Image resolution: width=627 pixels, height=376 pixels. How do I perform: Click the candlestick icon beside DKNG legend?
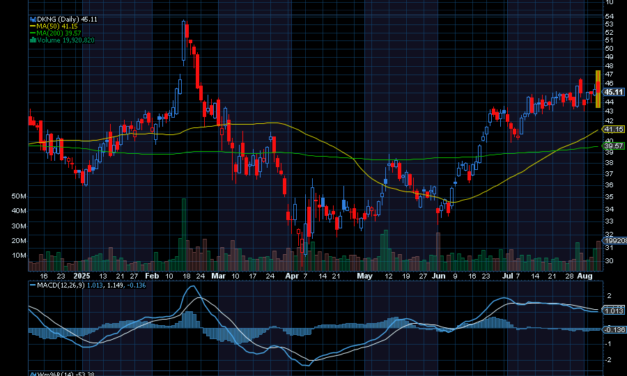point(33,19)
